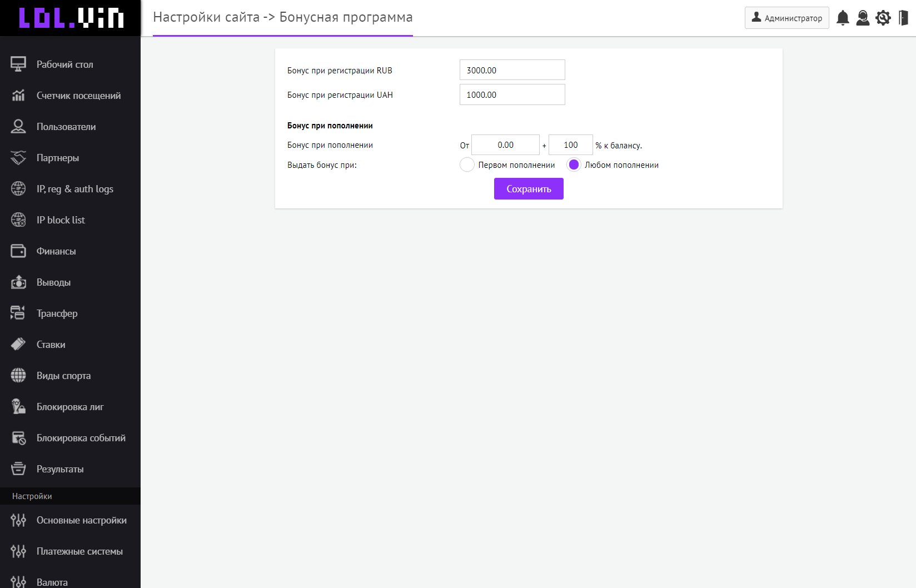Select the 'Любом пополнении' radio option
This screenshot has height=588, width=916.
(574, 165)
